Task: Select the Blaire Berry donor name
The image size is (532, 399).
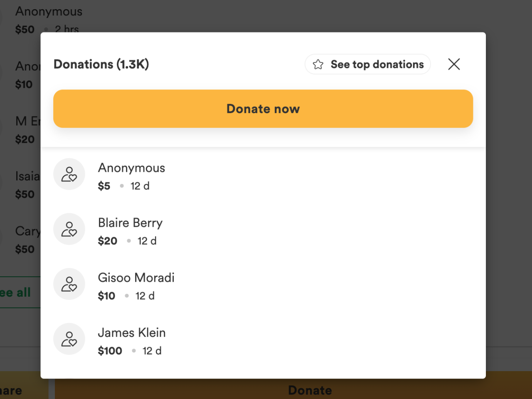Action: pos(130,223)
